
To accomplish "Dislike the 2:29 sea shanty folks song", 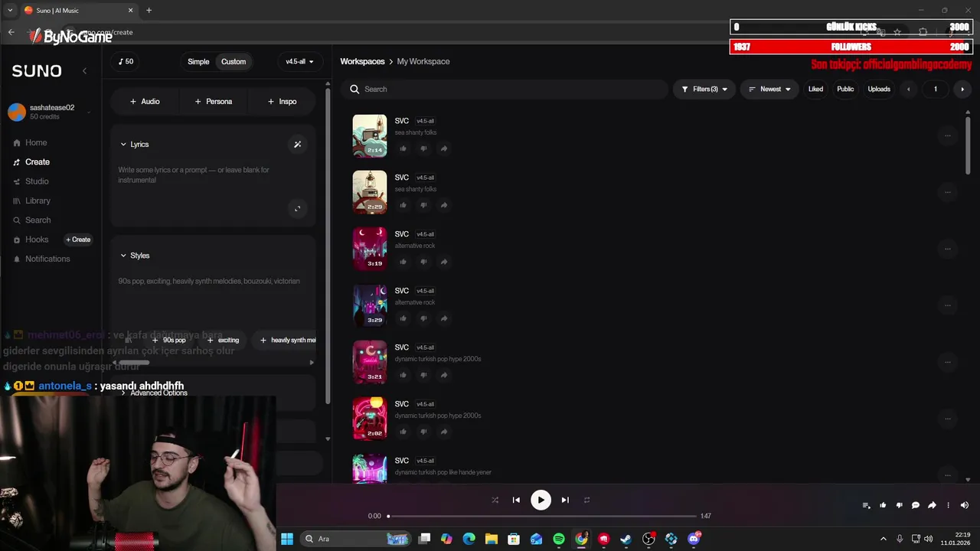I will (x=423, y=205).
